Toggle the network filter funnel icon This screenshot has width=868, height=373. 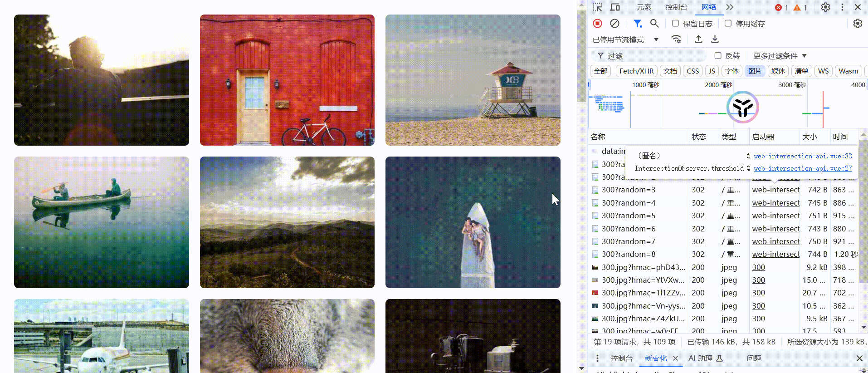coord(638,24)
